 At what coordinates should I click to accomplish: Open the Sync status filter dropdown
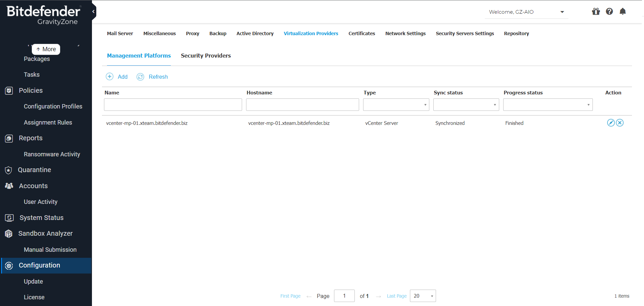click(466, 105)
